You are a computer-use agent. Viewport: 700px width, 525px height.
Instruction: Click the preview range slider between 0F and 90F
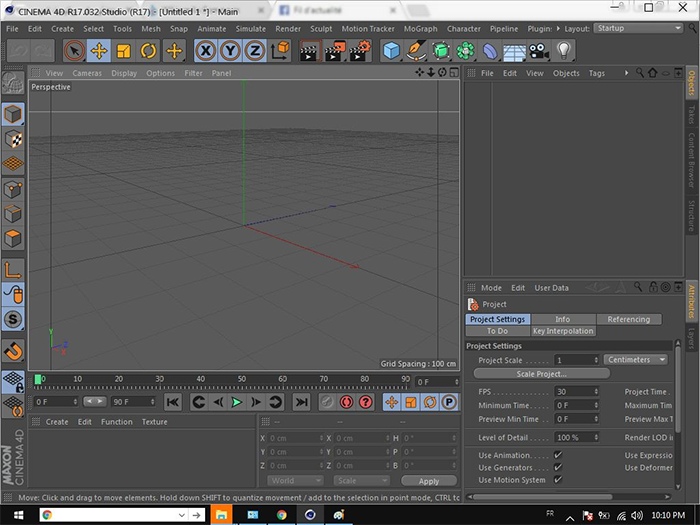pyautogui.click(x=95, y=401)
